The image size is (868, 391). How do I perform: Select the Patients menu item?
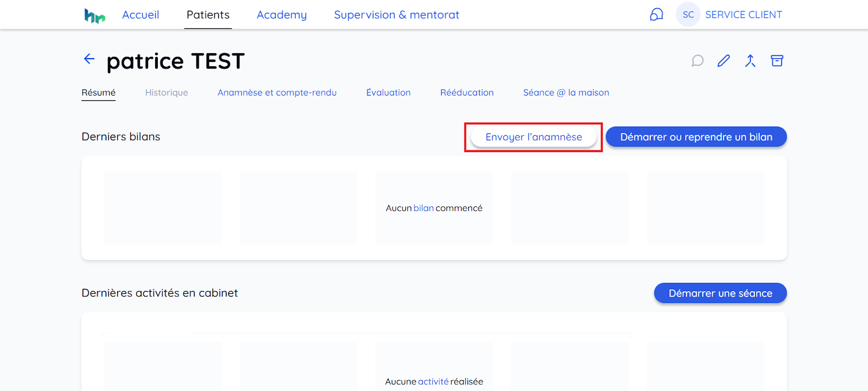pos(208,15)
